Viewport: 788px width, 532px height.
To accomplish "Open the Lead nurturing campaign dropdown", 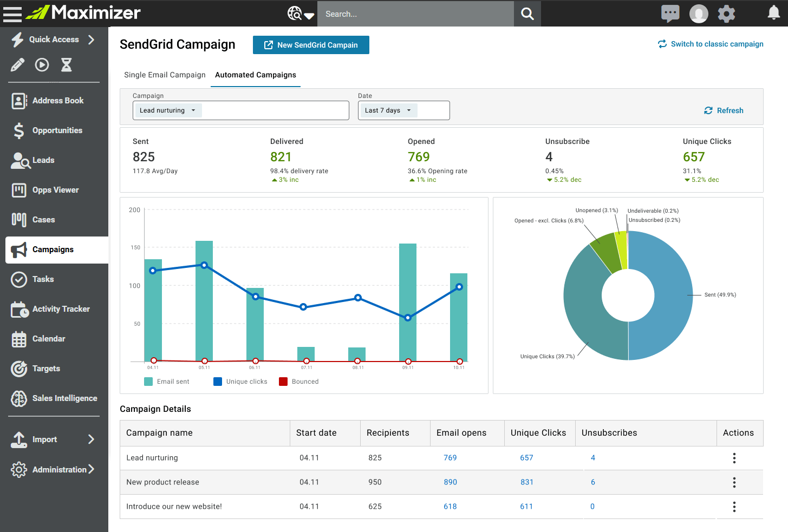I will pyautogui.click(x=167, y=110).
